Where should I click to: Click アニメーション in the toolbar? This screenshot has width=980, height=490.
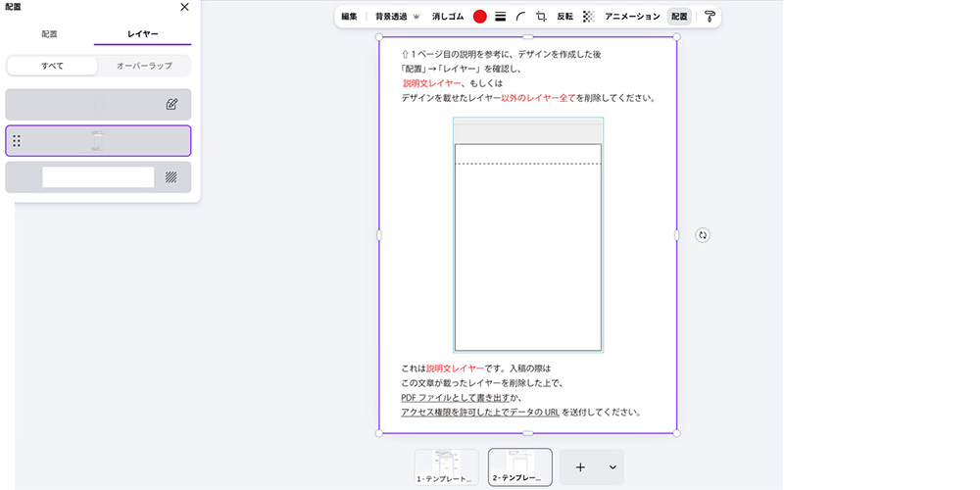click(x=632, y=17)
